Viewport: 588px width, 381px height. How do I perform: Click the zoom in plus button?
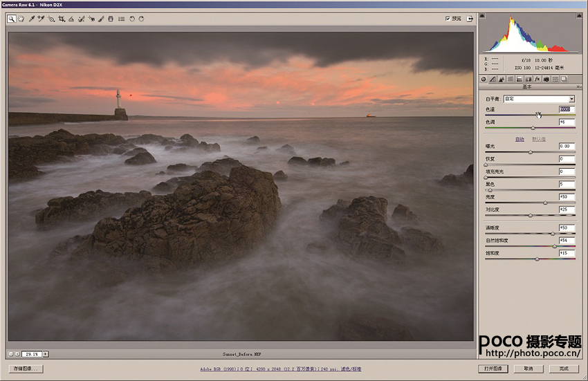point(17,354)
